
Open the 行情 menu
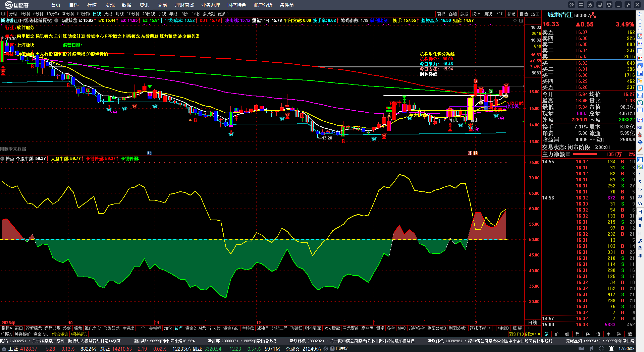point(92,5)
